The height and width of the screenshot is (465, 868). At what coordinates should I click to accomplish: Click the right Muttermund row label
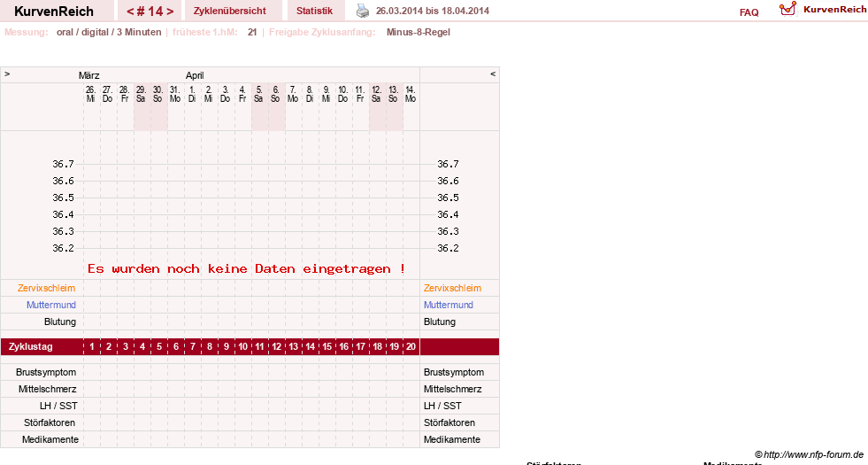click(x=449, y=305)
